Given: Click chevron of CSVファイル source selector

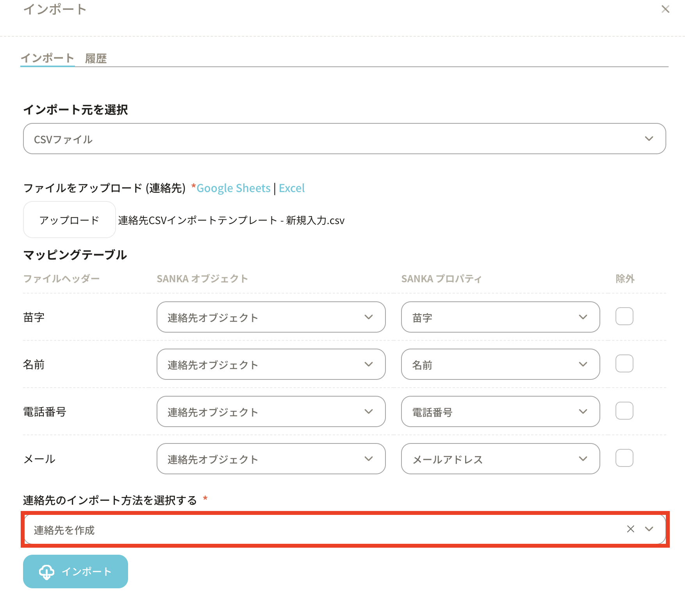Looking at the screenshot, I should pos(649,139).
